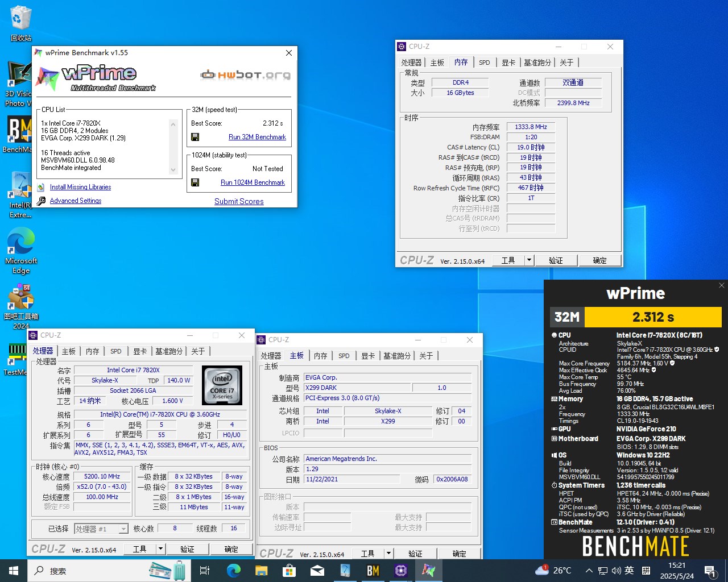
Task: Switch to SPD tab in memory CPU-Z window
Action: point(485,63)
